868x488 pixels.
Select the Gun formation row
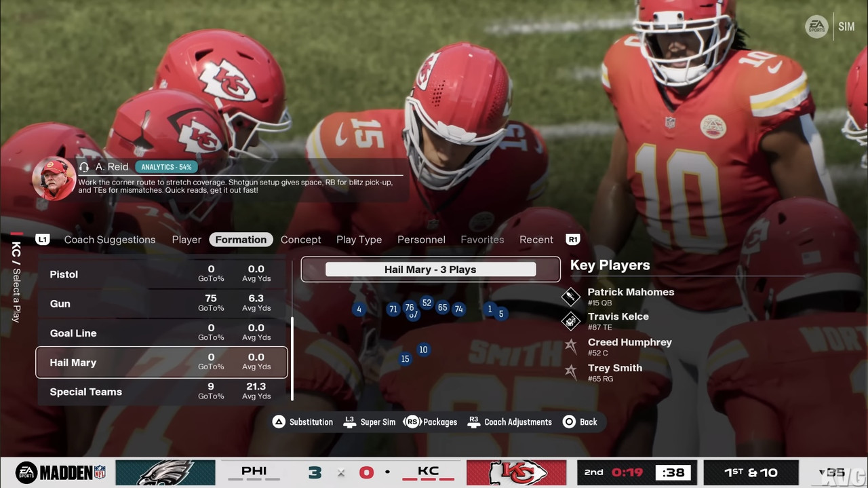pyautogui.click(x=162, y=303)
